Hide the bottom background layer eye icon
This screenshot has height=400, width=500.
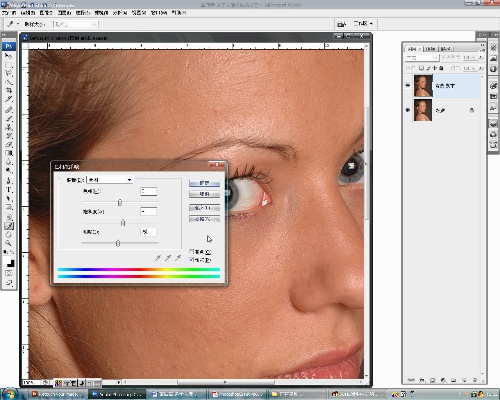point(408,110)
